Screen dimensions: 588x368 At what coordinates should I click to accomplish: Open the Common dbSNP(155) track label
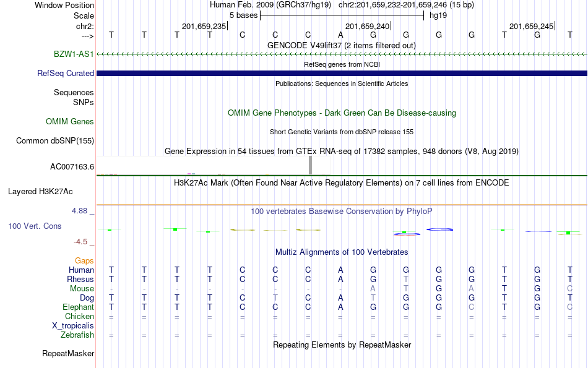pyautogui.click(x=55, y=140)
